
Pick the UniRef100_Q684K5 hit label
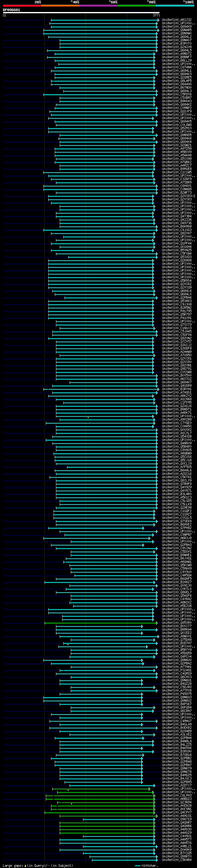(x=177, y=121)
